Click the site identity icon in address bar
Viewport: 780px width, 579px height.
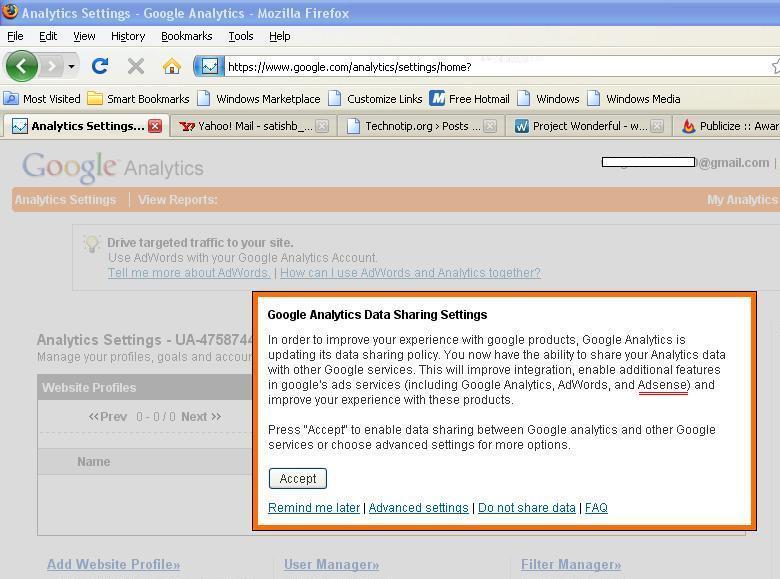pos(209,66)
